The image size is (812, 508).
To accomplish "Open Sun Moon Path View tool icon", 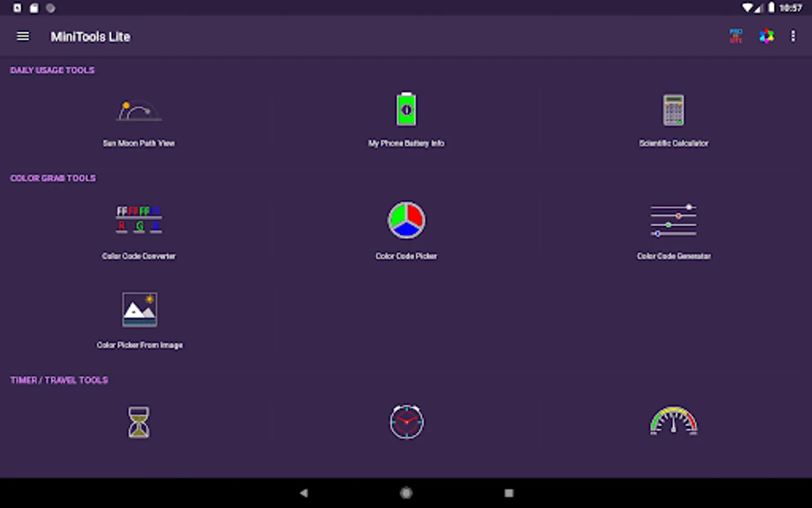I will 139,110.
